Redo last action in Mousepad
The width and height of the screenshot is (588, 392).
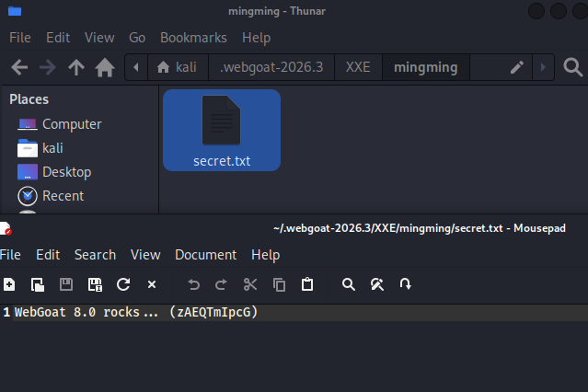[221, 284]
